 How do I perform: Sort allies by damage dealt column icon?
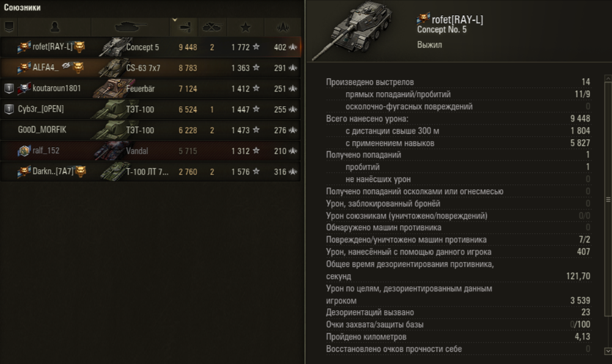[185, 27]
